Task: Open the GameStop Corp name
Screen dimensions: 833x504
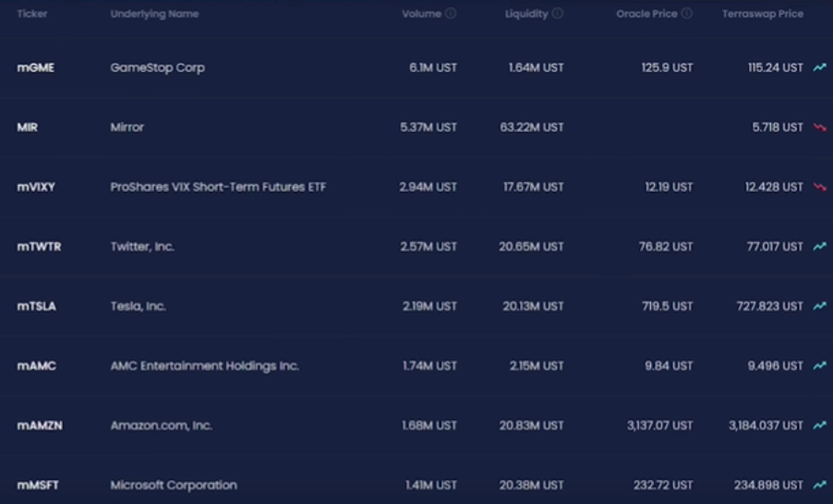Action: (157, 68)
